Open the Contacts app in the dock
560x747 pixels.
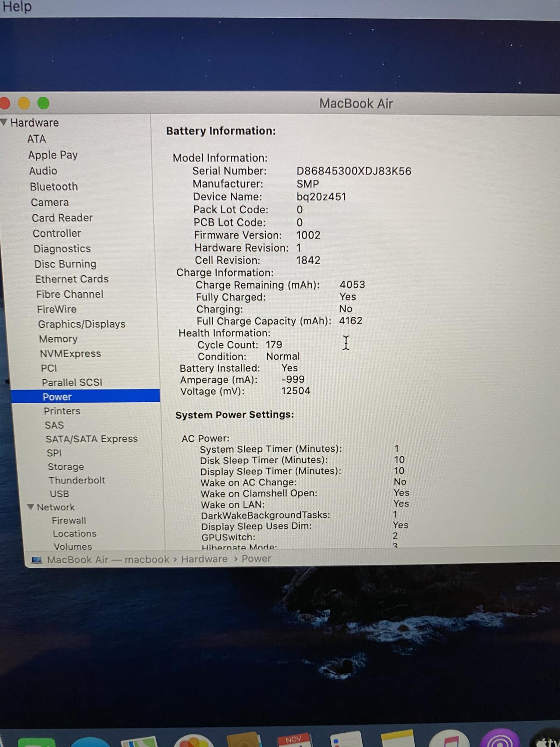pyautogui.click(x=243, y=741)
